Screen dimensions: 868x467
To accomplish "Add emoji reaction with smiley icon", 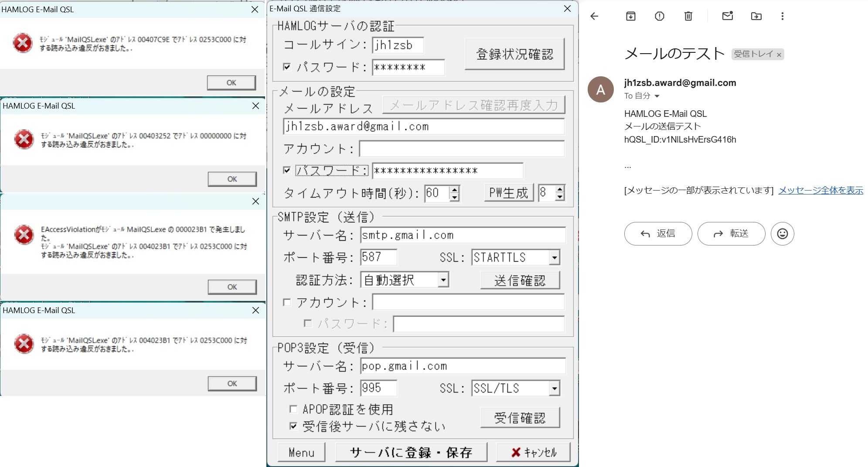I will coord(782,234).
